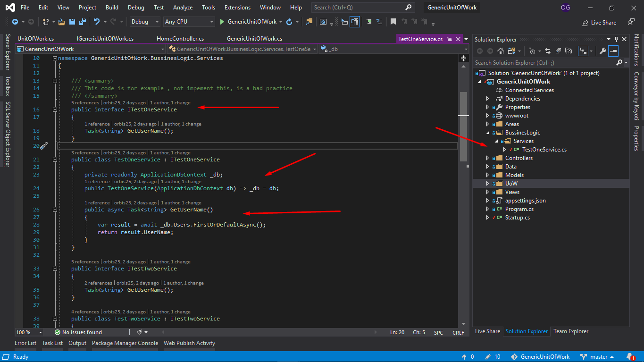
Task: Toggle the toolbox bookmark icon
Action: 393,22
